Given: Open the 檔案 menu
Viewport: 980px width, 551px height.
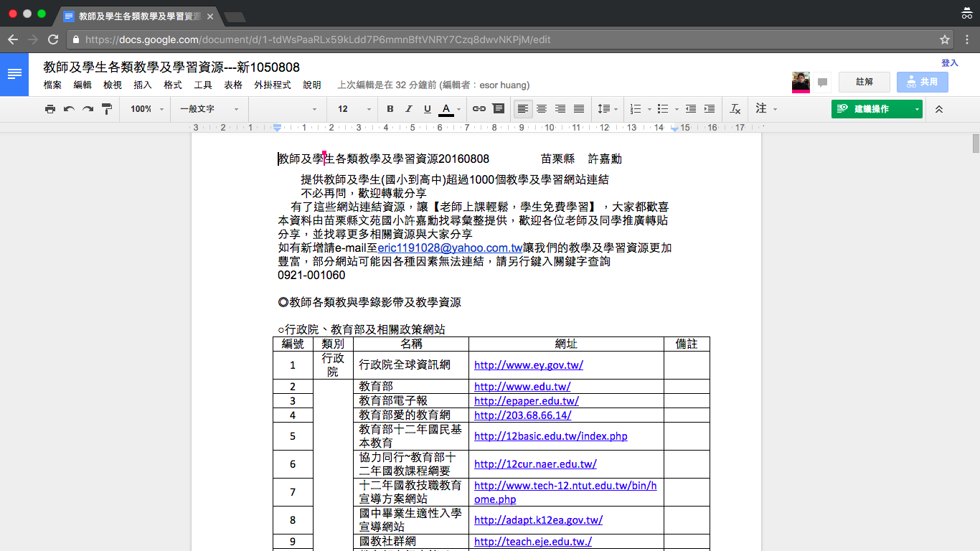Looking at the screenshot, I should pyautogui.click(x=52, y=85).
